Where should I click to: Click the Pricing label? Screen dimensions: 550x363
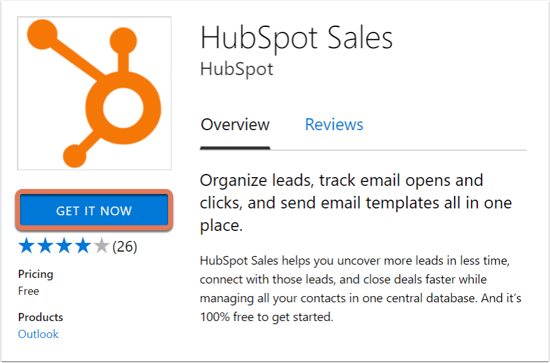[35, 274]
